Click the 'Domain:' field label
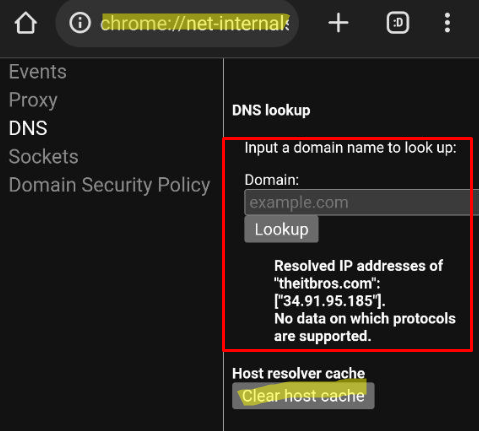Screen dimensions: 479x431 pyautogui.click(x=272, y=180)
